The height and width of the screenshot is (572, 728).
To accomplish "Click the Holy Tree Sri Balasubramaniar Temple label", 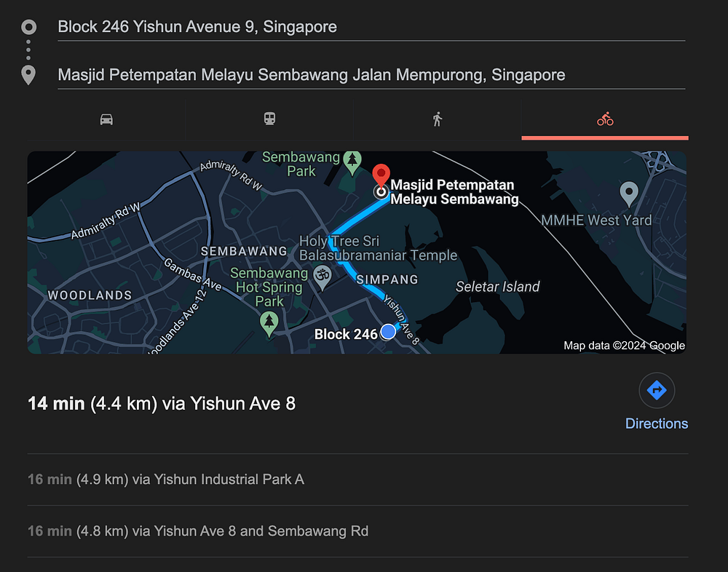I will tap(378, 248).
